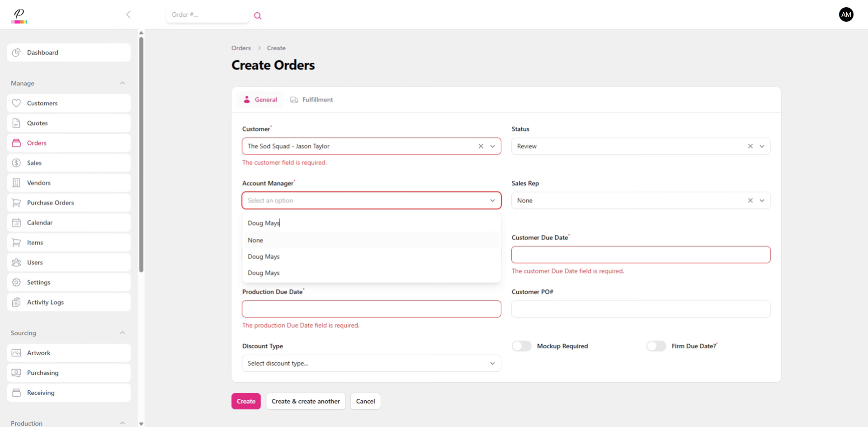Viewport: 868px width, 427px height.
Task: Open the Orders breadcrumb link
Action: pos(241,47)
